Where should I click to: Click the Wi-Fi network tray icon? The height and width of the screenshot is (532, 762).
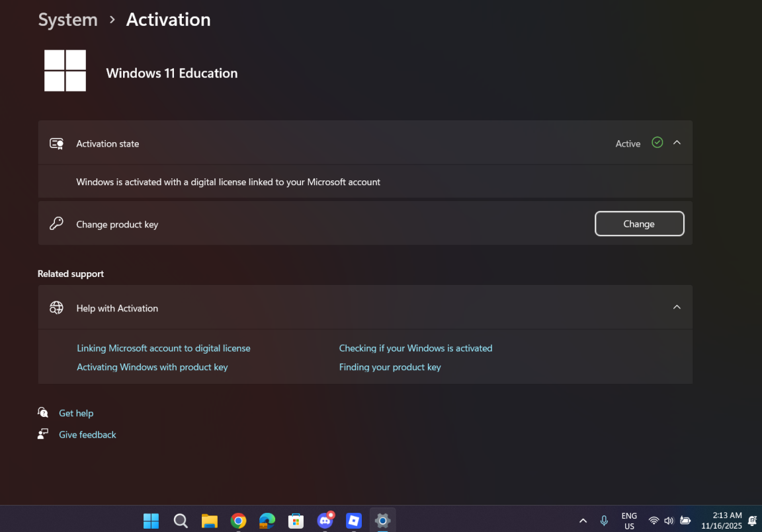pyautogui.click(x=654, y=521)
